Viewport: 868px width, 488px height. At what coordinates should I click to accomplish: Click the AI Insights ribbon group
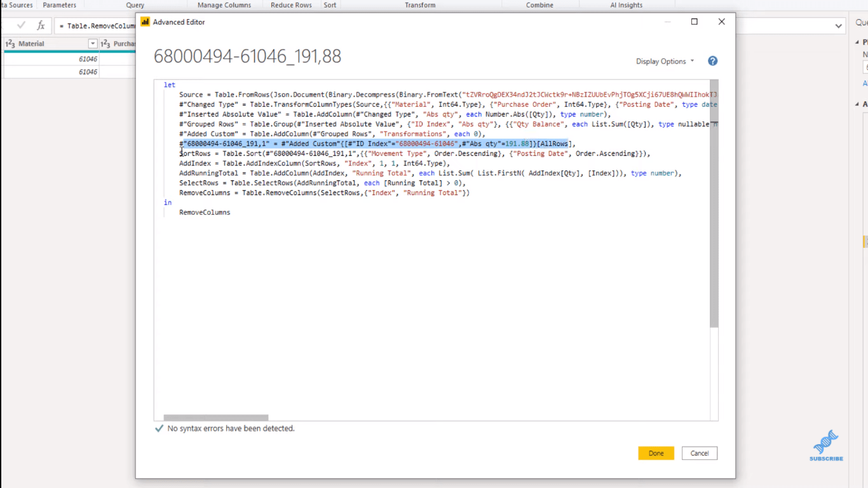click(627, 5)
